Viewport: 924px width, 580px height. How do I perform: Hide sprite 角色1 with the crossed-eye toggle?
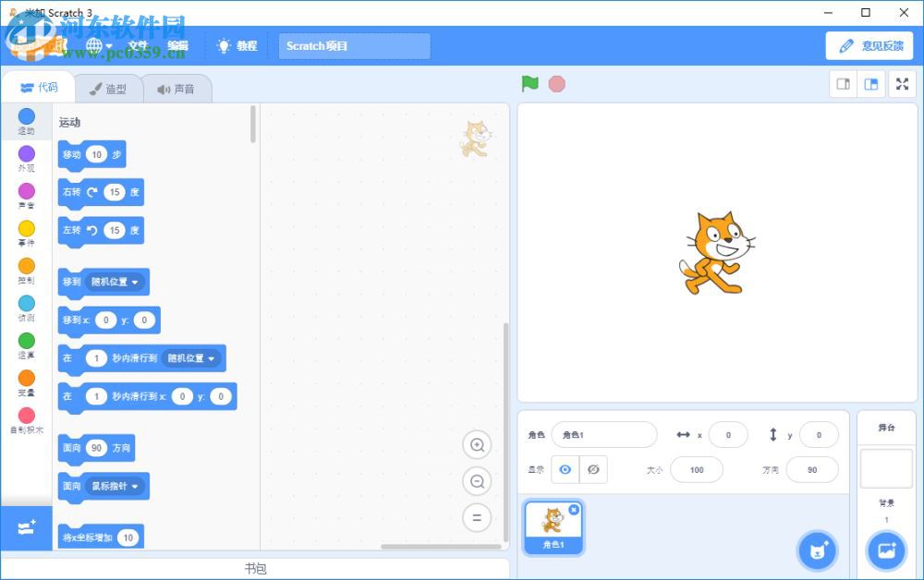click(593, 469)
